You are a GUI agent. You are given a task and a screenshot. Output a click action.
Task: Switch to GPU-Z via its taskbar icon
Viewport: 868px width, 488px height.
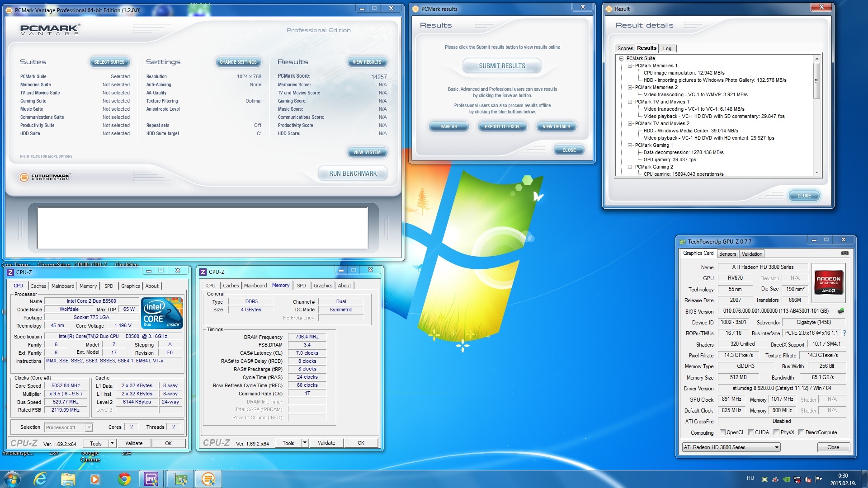coord(180,479)
